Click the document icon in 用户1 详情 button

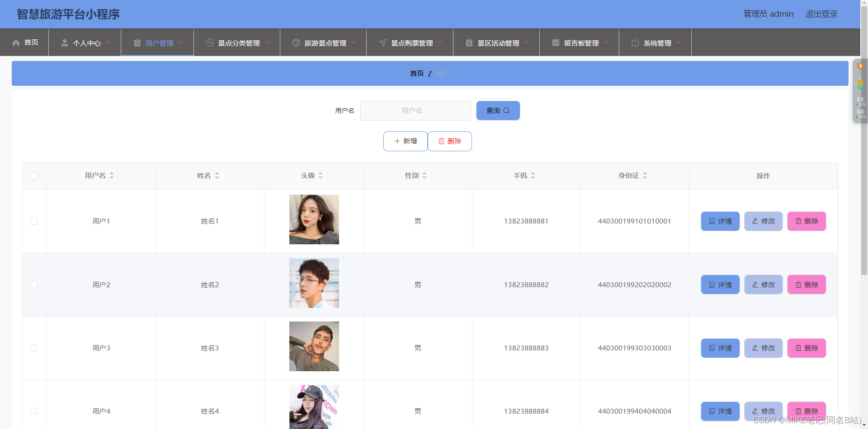click(x=712, y=221)
